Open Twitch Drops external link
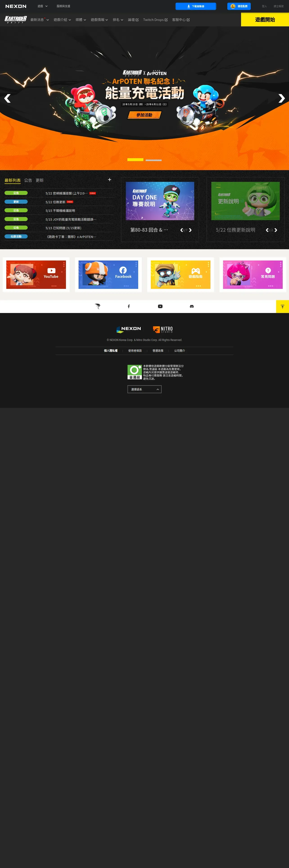 pos(155,20)
